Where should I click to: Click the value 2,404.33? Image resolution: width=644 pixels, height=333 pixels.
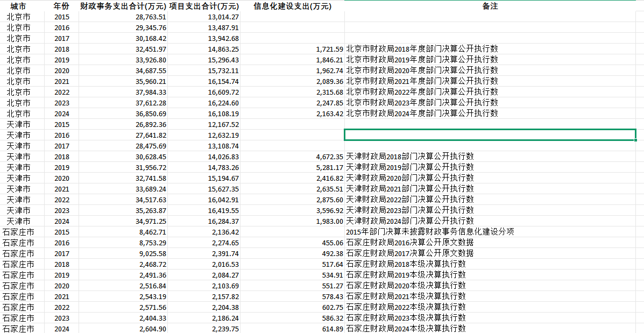153,317
